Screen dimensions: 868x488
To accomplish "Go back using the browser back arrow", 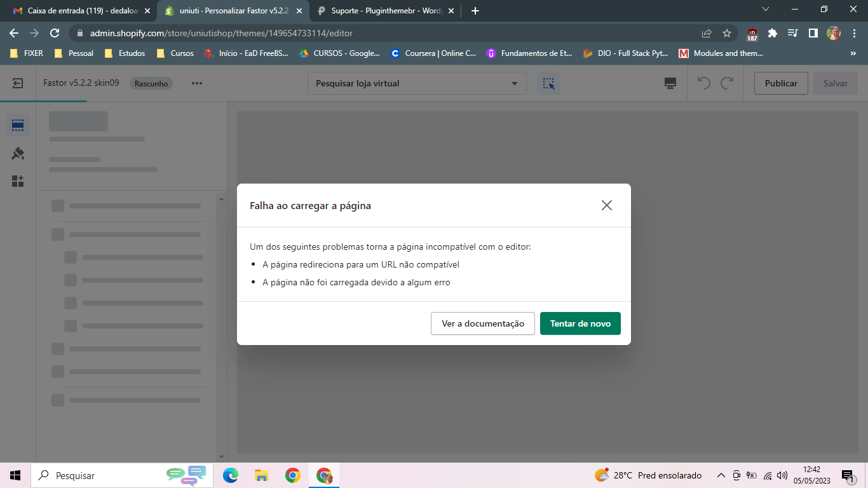I will (14, 33).
